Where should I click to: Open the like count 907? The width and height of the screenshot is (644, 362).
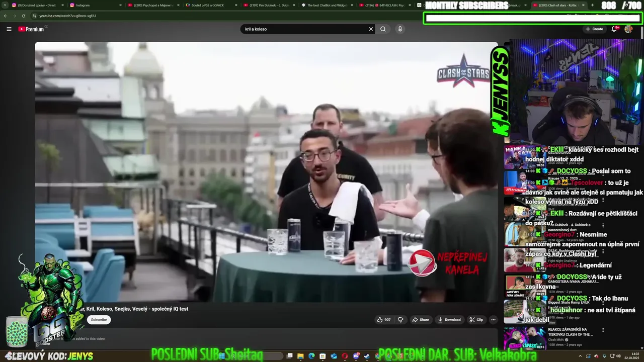click(387, 320)
